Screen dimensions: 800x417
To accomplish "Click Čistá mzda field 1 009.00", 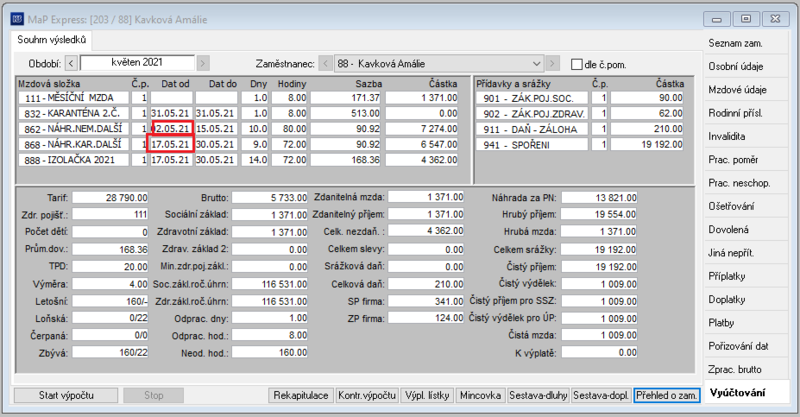I will (599, 335).
